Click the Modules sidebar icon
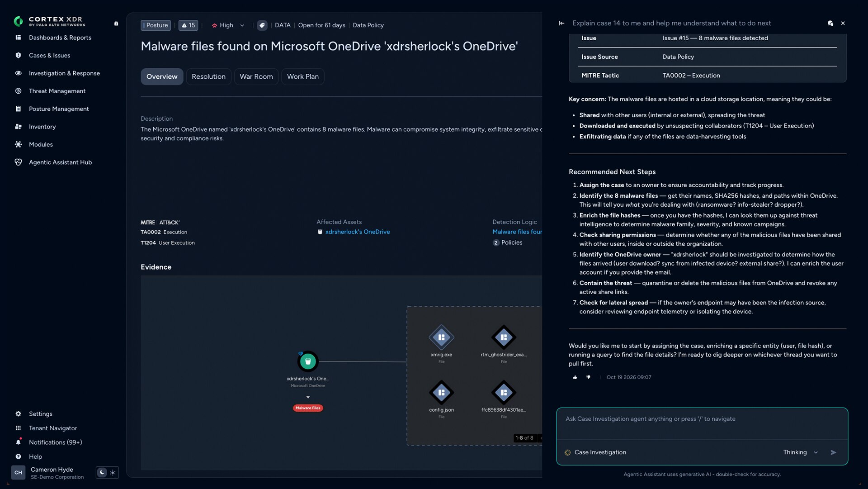 pyautogui.click(x=18, y=144)
